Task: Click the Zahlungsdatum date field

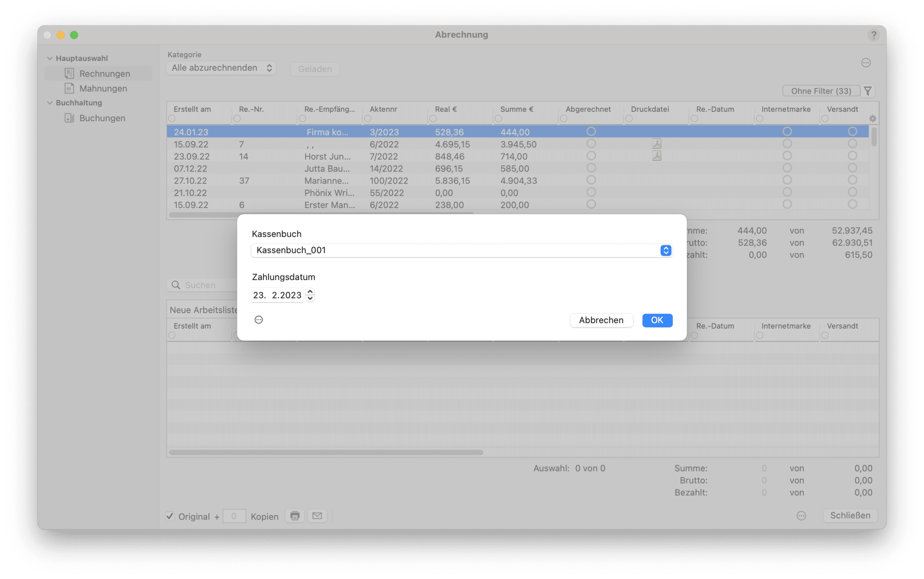Action: click(277, 295)
